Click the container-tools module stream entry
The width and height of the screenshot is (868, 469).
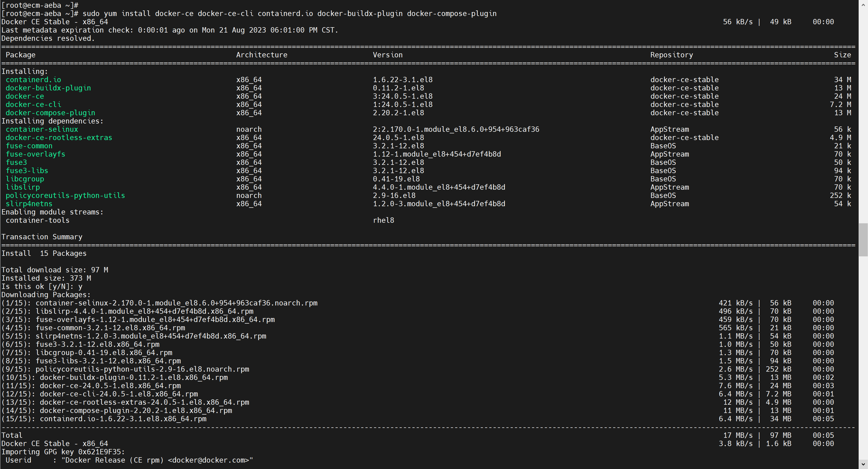click(x=37, y=220)
